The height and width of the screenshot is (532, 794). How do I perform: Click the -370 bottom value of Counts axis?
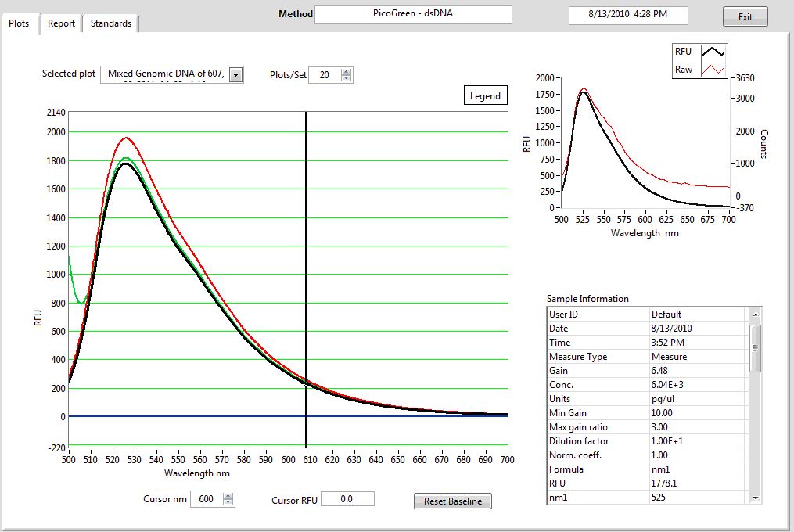744,208
